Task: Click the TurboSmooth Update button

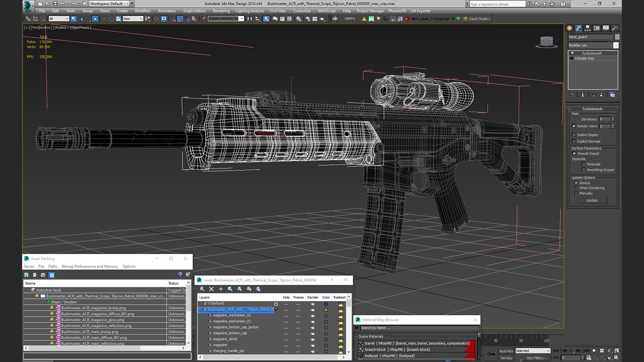Action: [592, 200]
